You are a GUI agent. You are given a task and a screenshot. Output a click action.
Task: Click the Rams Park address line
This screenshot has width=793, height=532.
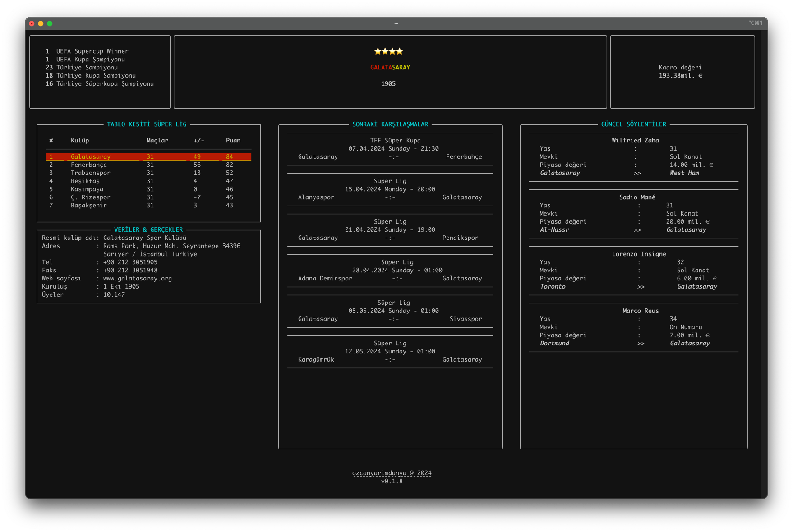coord(172,246)
